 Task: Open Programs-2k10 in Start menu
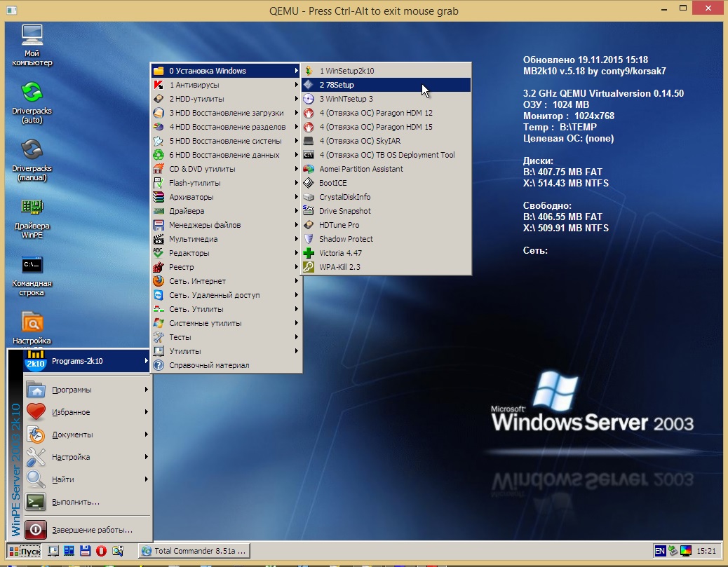click(x=87, y=361)
